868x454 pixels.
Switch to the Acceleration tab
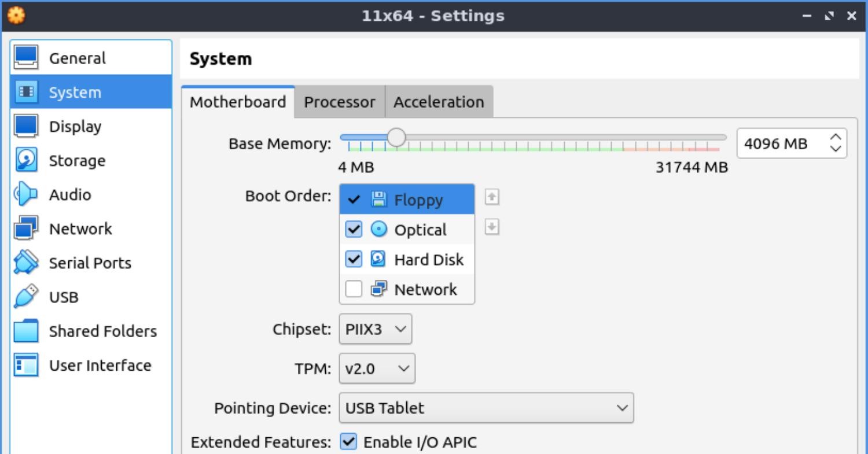click(x=439, y=102)
